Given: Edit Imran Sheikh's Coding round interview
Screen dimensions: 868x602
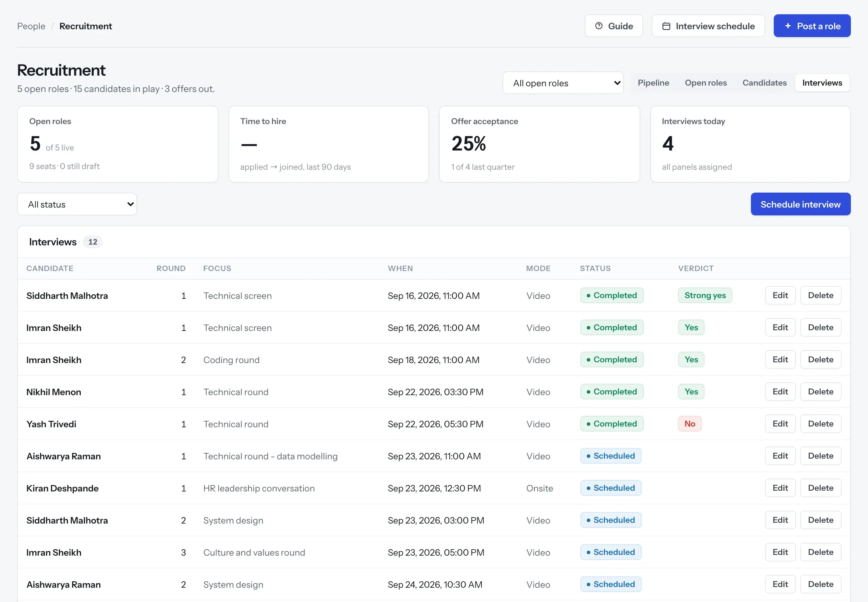Looking at the screenshot, I should tap(780, 359).
